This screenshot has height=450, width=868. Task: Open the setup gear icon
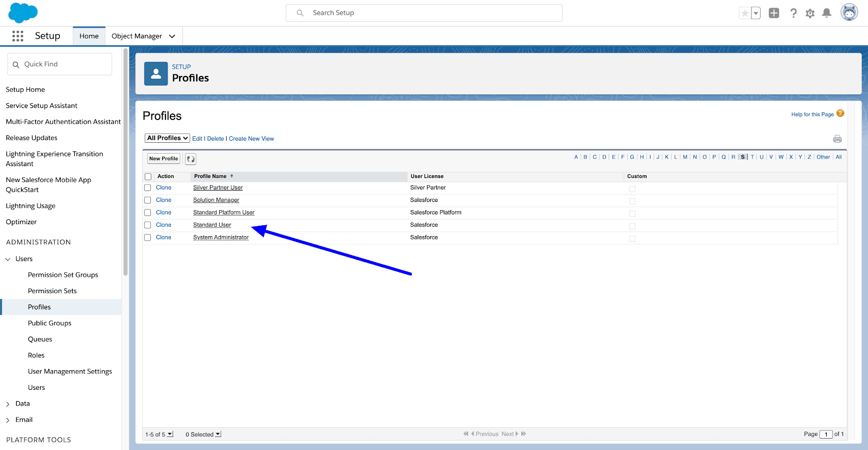810,13
